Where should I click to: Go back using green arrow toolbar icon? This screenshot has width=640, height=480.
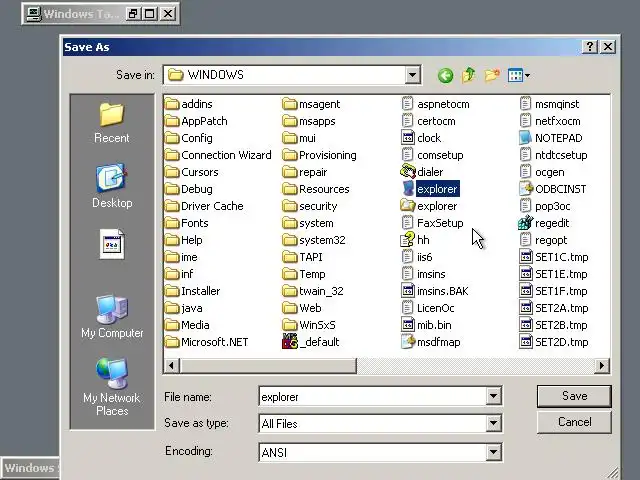click(x=445, y=76)
